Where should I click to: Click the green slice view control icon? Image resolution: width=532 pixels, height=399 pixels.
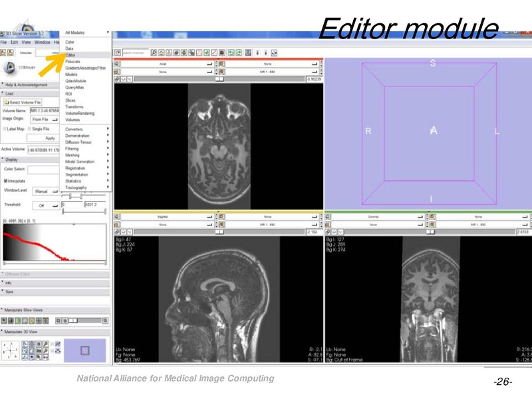[x=18, y=321]
